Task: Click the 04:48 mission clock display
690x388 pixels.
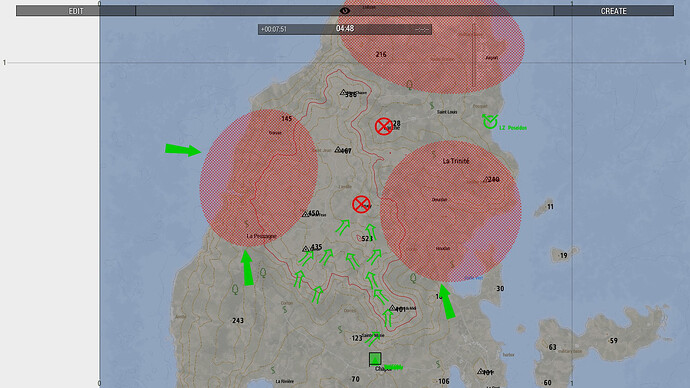Action: [345, 29]
